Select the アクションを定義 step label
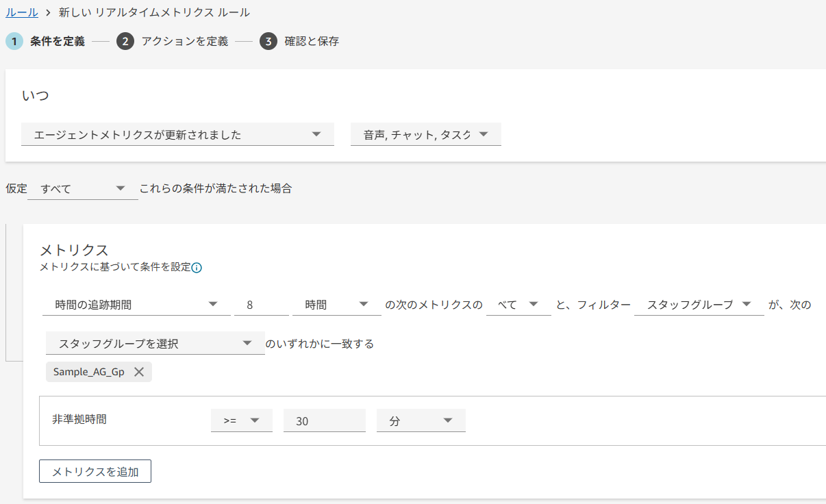The height and width of the screenshot is (504, 826). (184, 42)
